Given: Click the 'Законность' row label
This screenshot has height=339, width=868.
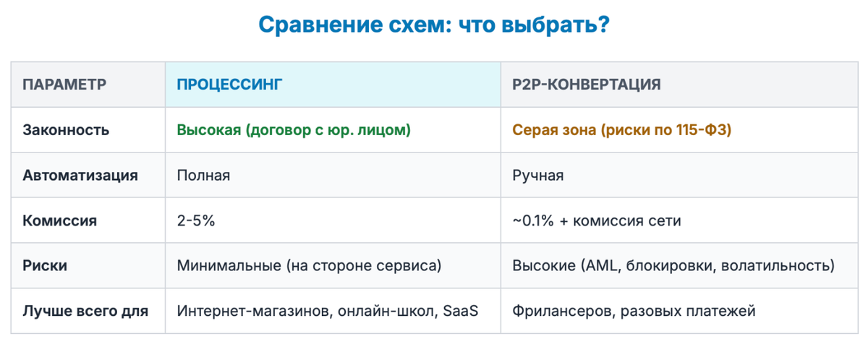Looking at the screenshot, I should click(67, 130).
